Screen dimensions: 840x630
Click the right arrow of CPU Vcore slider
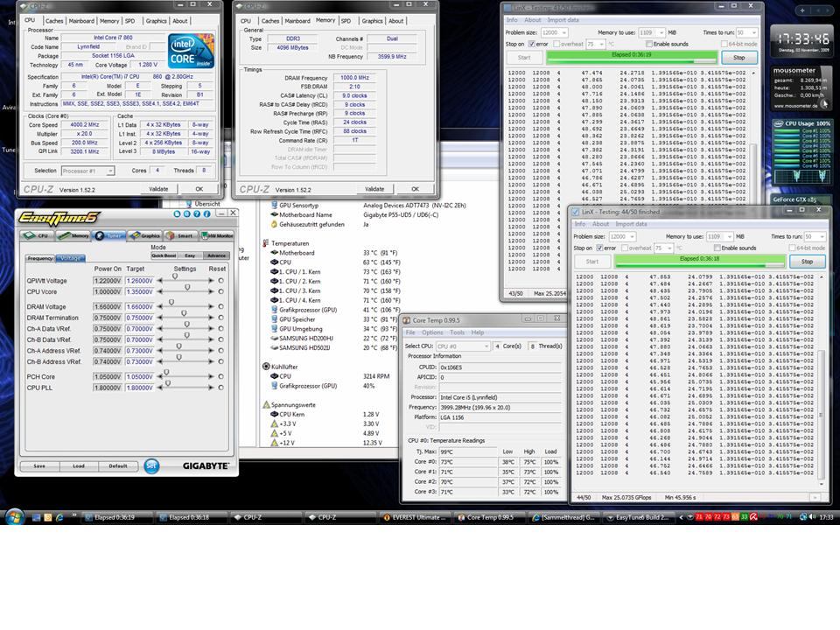pos(211,292)
